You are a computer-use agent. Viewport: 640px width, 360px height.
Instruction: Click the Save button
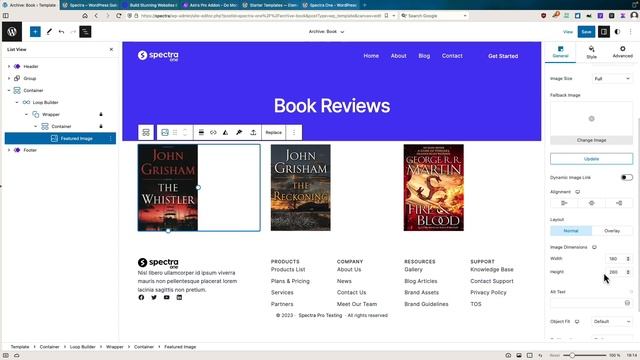point(586,31)
